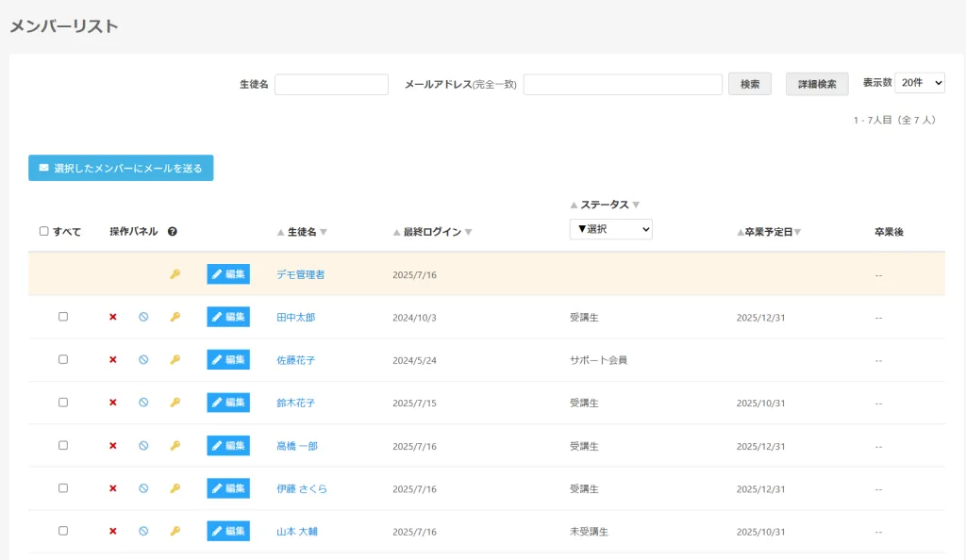This screenshot has height=560, width=966.
Task: Click the key icon for 鈴木花子
Action: point(175,403)
